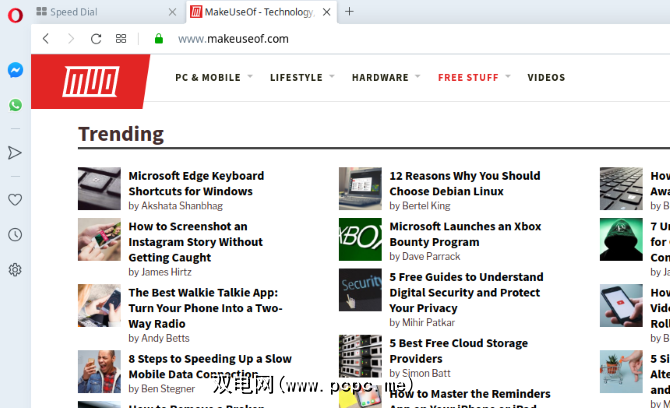Expand the PC & Mobile dropdown arrow
This screenshot has height=408, width=670.
pos(250,76)
